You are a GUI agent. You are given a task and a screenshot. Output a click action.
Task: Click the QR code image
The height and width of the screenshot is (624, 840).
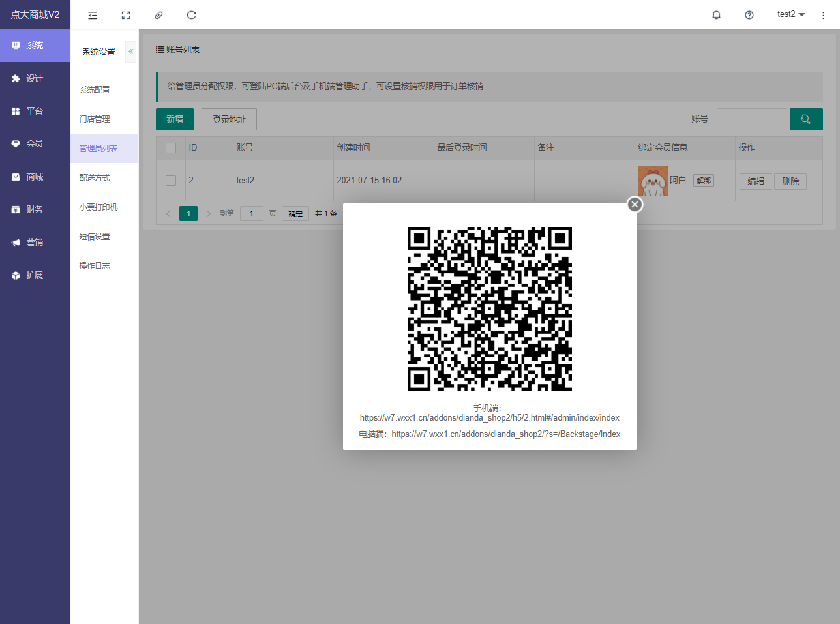tap(490, 309)
